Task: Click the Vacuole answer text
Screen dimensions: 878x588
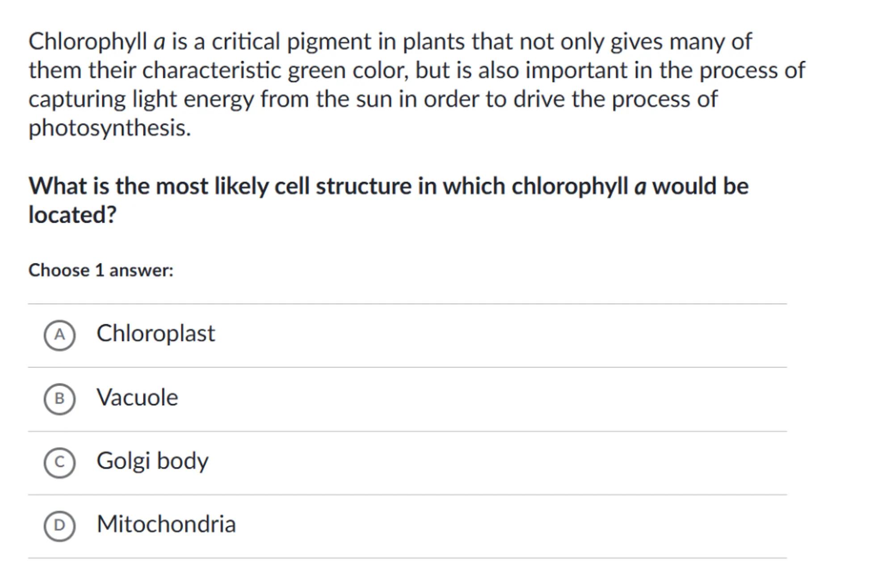Action: [137, 397]
